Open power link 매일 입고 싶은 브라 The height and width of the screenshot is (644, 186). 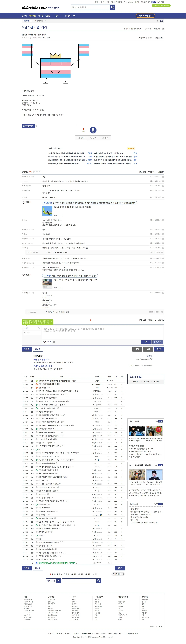(41, 360)
